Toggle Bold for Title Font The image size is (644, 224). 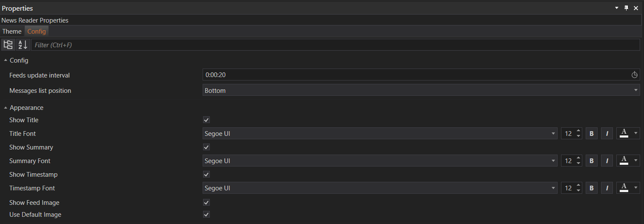tap(591, 134)
